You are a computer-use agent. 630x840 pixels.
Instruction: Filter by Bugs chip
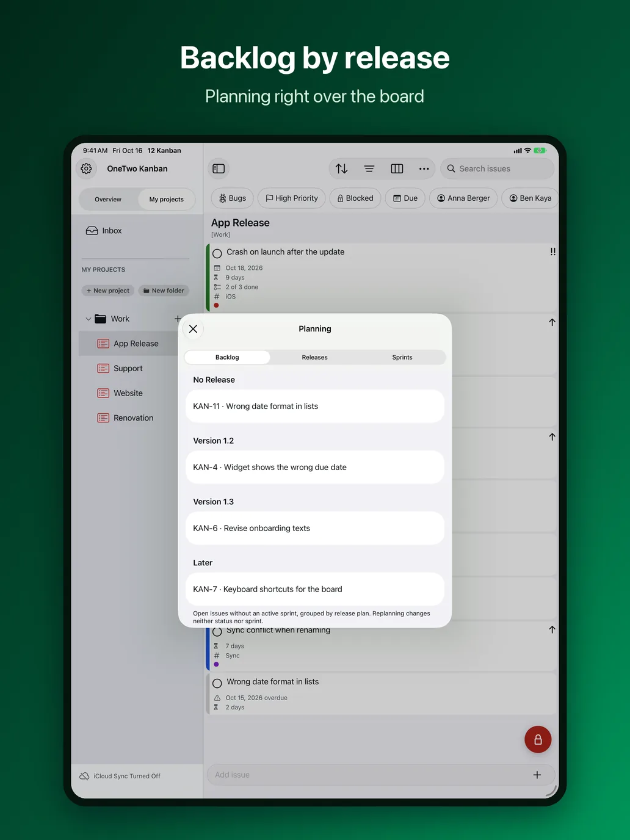point(232,198)
